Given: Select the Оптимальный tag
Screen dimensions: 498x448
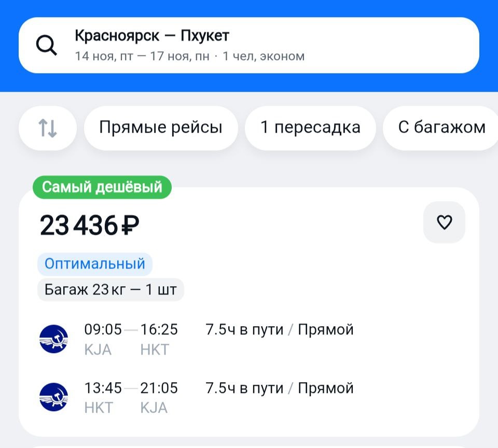Looking at the screenshot, I should tap(95, 264).
